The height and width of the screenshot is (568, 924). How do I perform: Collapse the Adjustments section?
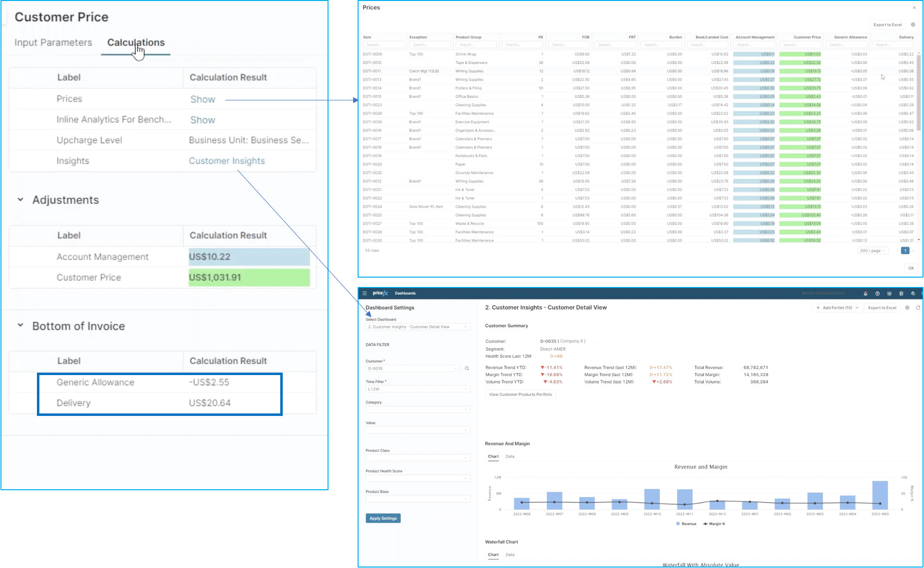[21, 200]
